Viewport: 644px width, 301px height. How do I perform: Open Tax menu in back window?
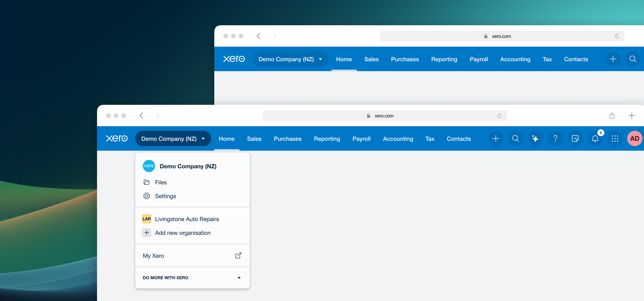pyautogui.click(x=547, y=59)
